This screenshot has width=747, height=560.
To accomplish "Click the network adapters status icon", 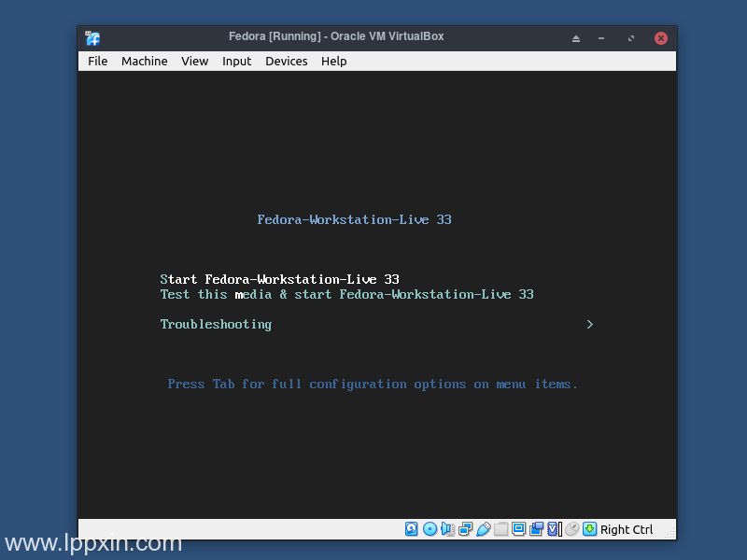I will (x=465, y=529).
